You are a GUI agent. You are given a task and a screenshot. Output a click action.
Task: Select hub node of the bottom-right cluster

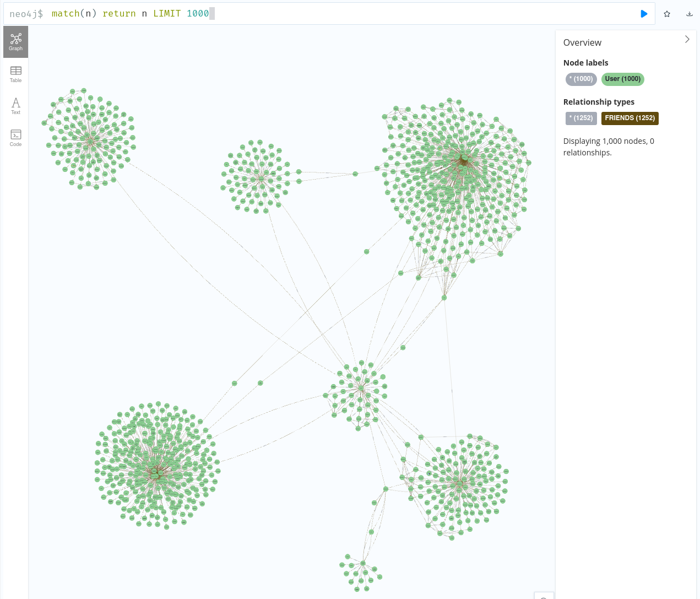pos(460,483)
